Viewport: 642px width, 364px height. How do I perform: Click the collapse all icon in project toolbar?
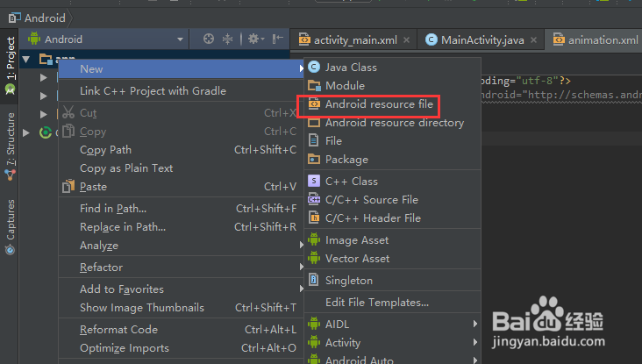point(227,39)
